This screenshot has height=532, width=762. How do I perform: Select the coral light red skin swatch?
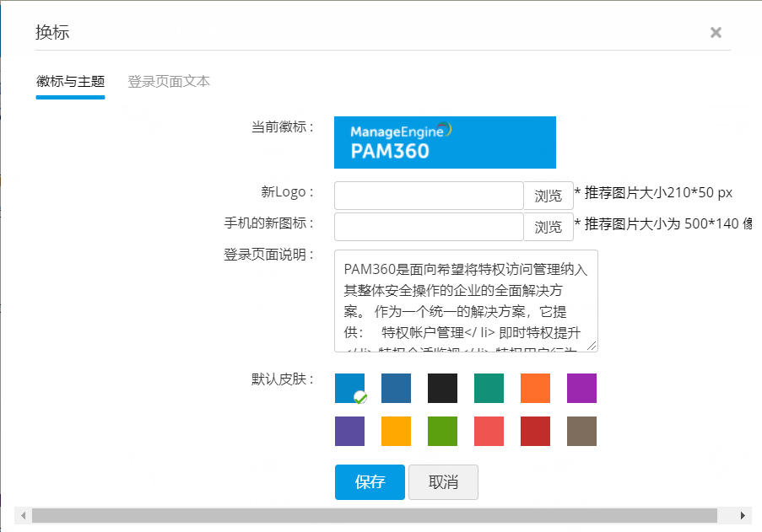[489, 431]
